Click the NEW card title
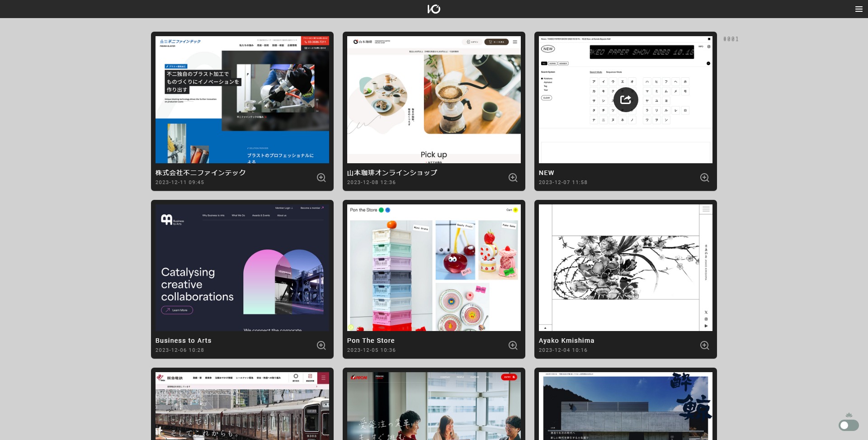Image resolution: width=868 pixels, height=440 pixels. (x=547, y=173)
